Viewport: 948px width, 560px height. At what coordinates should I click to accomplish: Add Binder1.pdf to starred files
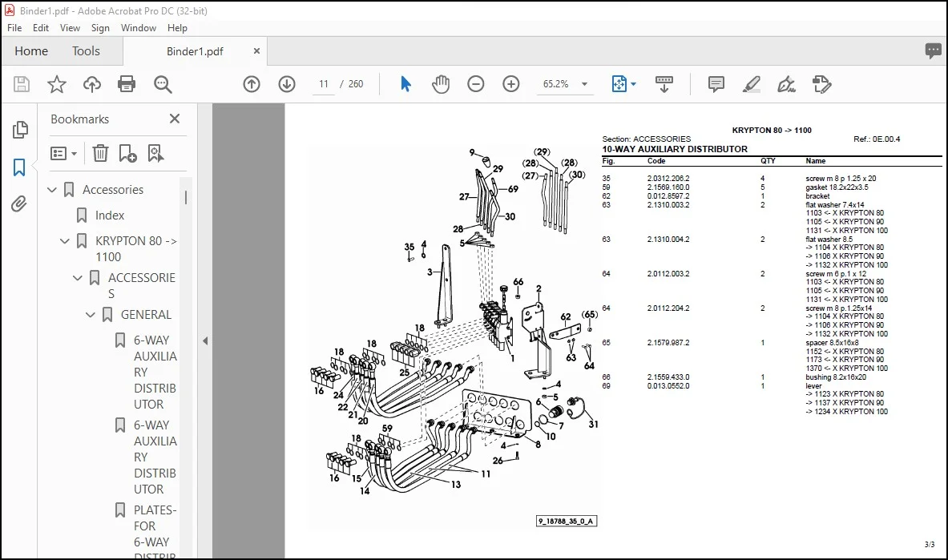(57, 84)
